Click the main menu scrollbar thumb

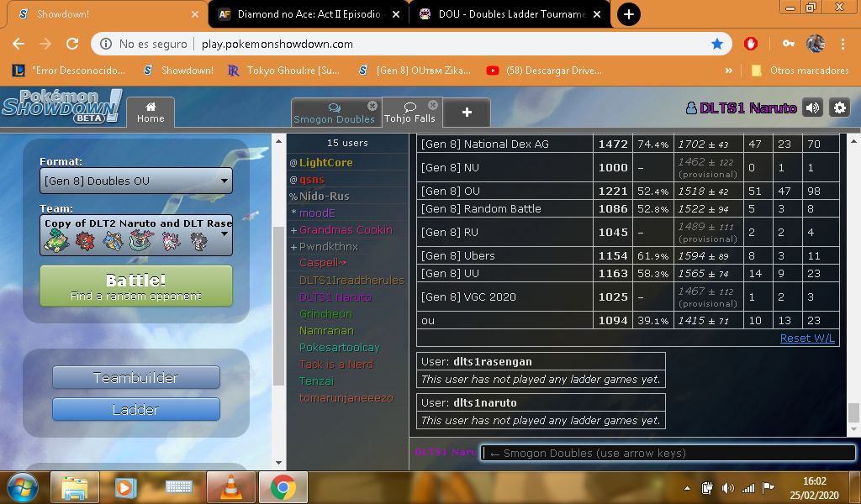point(278,306)
